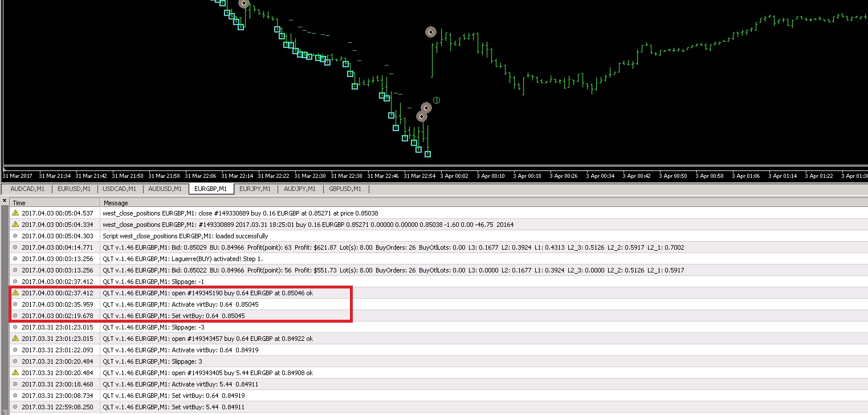Screen dimensions: 868x415
Task: Click info dot on 22:59:08.250 log row
Action: (15, 406)
